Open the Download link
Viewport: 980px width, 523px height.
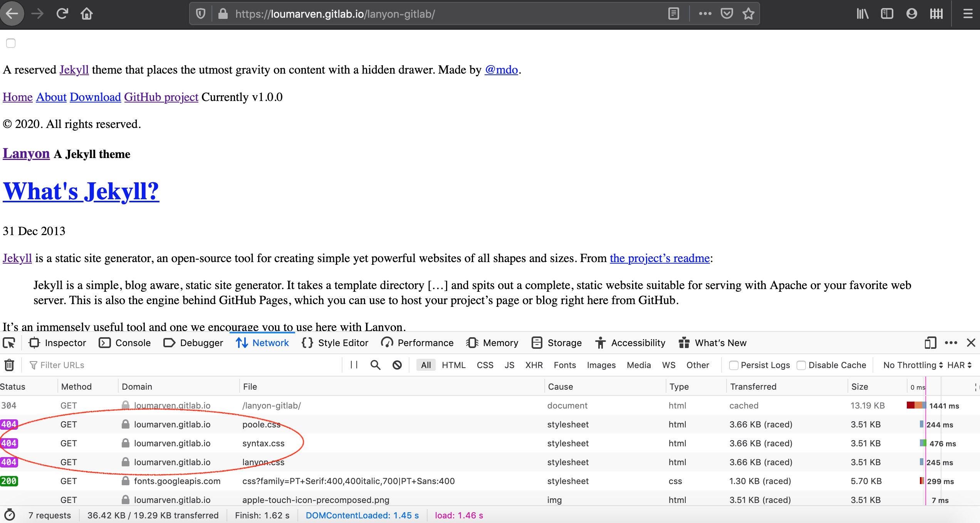point(95,97)
